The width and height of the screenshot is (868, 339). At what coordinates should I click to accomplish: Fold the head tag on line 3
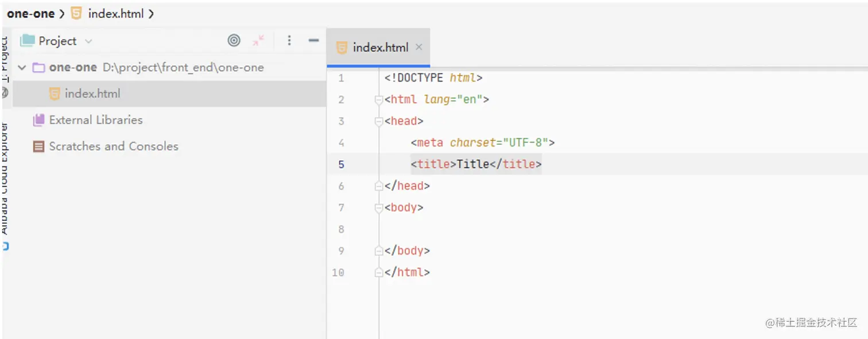378,122
